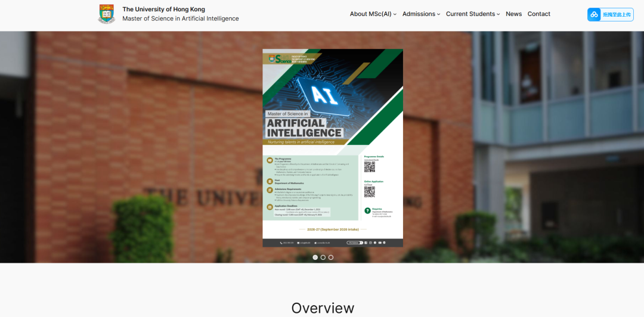Click the Application Deadlines calendar icon on poster
644x317 pixels.
click(270, 207)
